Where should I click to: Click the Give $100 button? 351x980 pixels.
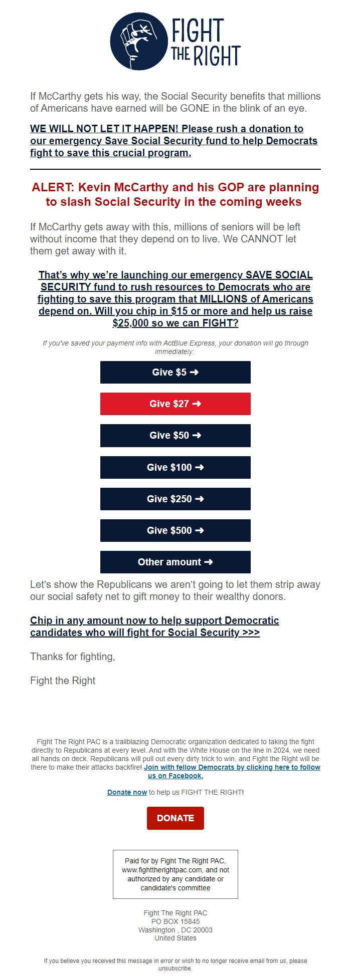pyautogui.click(x=175, y=467)
